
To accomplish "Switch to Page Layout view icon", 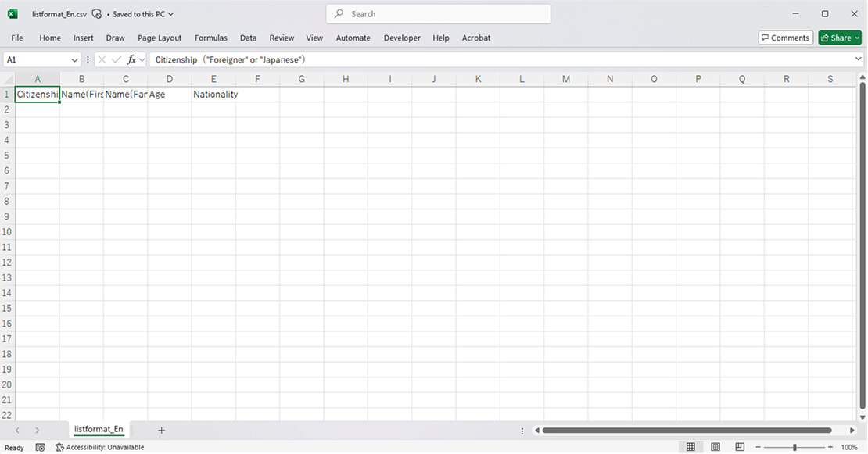I will [716, 446].
